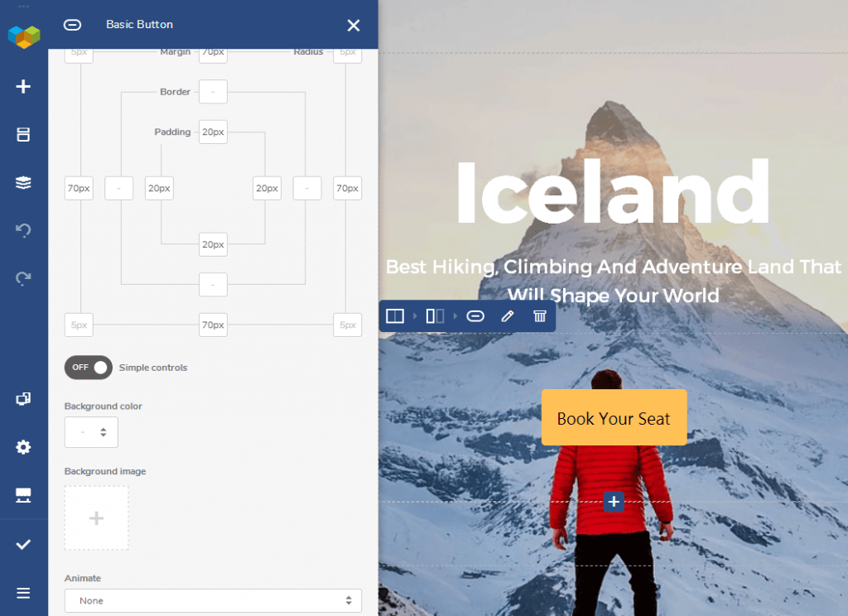The image size is (848, 616).
Task: Select the Column icon in element toolbar
Action: 436,315
